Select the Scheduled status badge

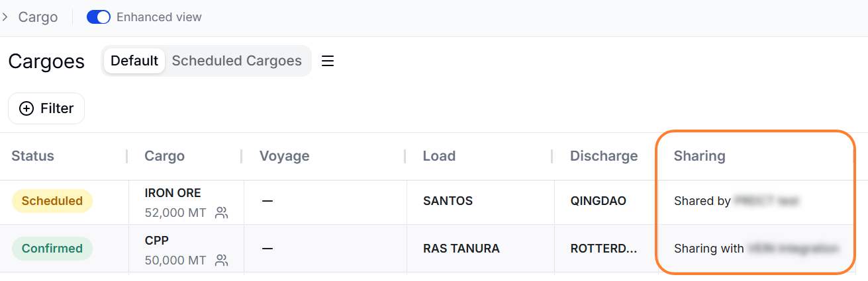(x=52, y=201)
